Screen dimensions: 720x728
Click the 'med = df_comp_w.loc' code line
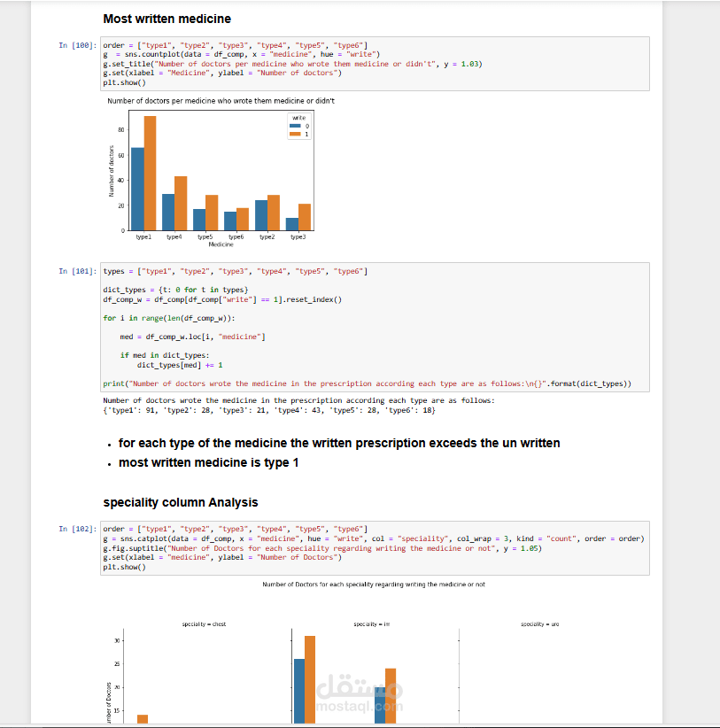[192, 337]
